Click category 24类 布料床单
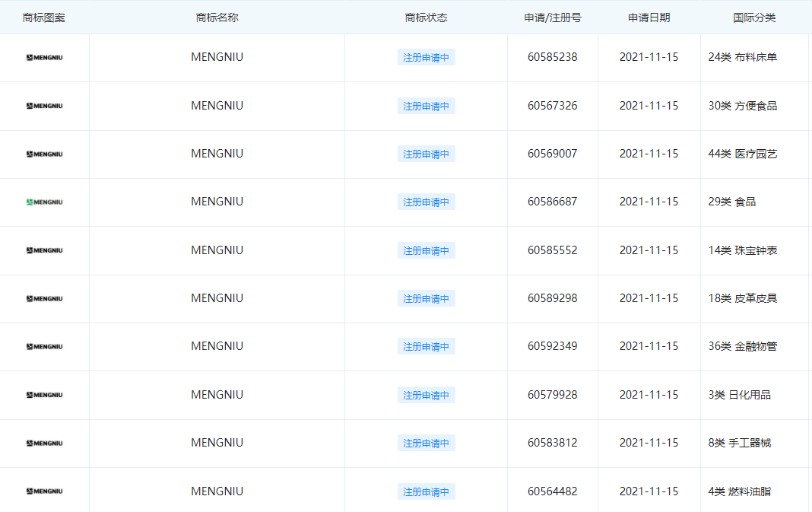Image resolution: width=812 pixels, height=512 pixels. click(x=743, y=57)
